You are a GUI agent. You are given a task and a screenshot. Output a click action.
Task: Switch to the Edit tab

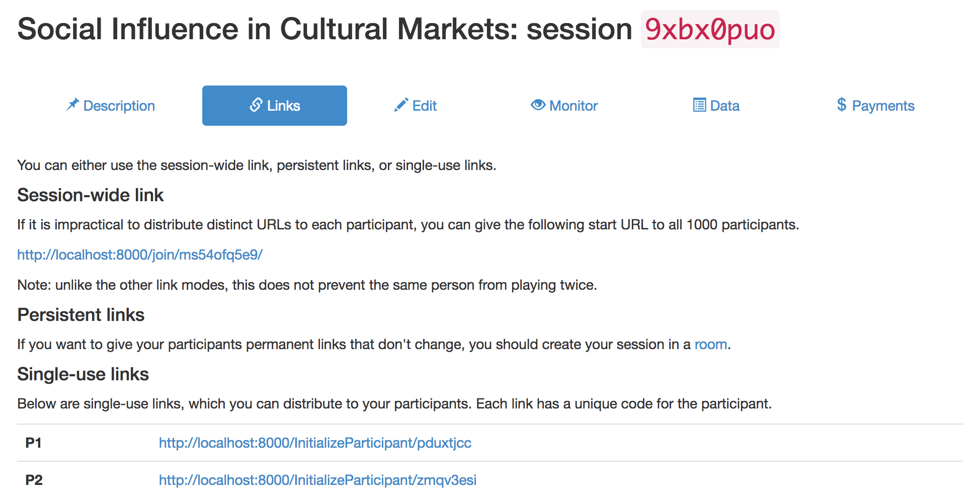(x=416, y=106)
